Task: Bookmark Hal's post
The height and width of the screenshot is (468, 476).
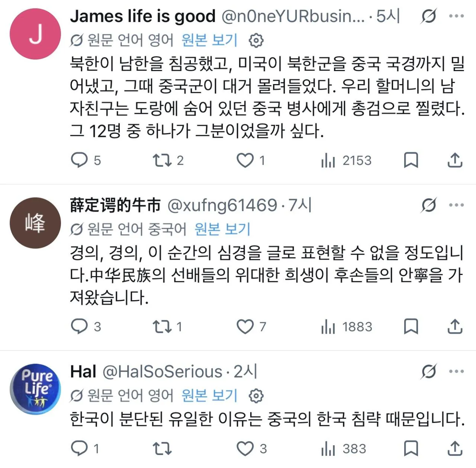Action: (411, 448)
